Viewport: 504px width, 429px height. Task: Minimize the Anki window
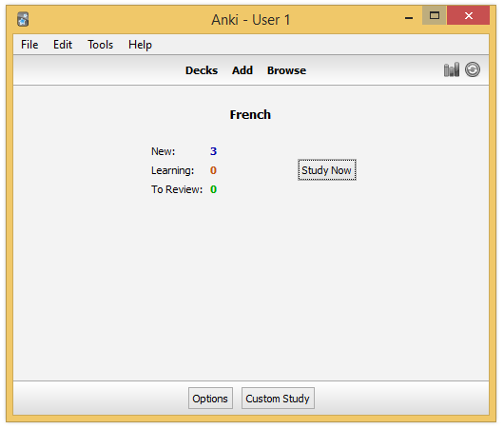pos(409,15)
